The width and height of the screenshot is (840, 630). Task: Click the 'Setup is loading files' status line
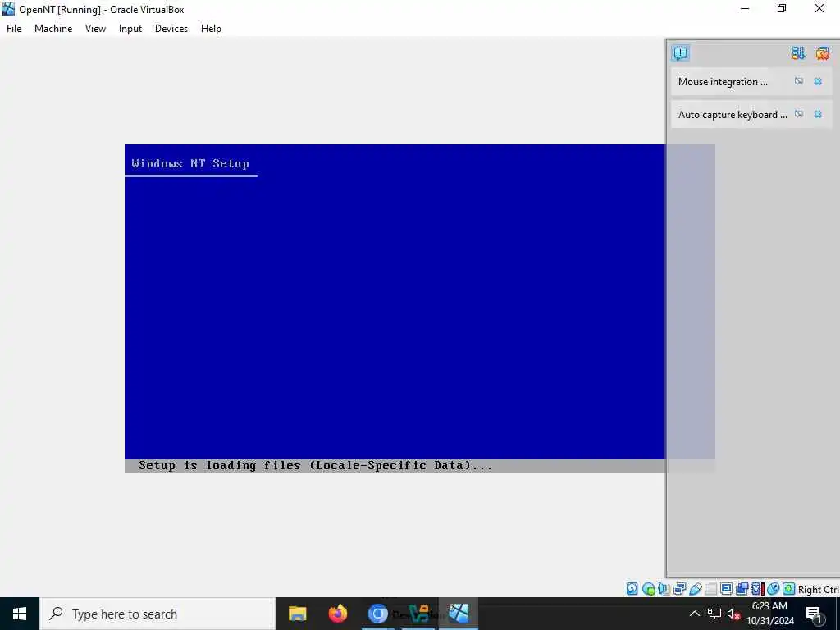[315, 466]
